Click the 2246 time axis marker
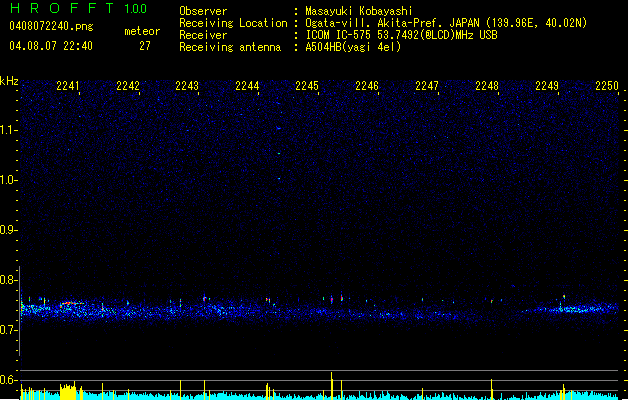This screenshot has height=400, width=629. (367, 86)
